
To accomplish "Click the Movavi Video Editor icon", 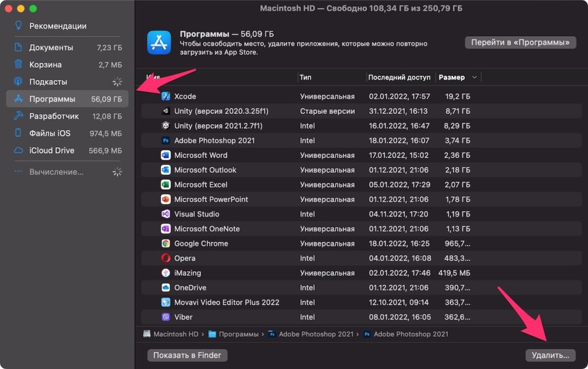I will pyautogui.click(x=166, y=302).
